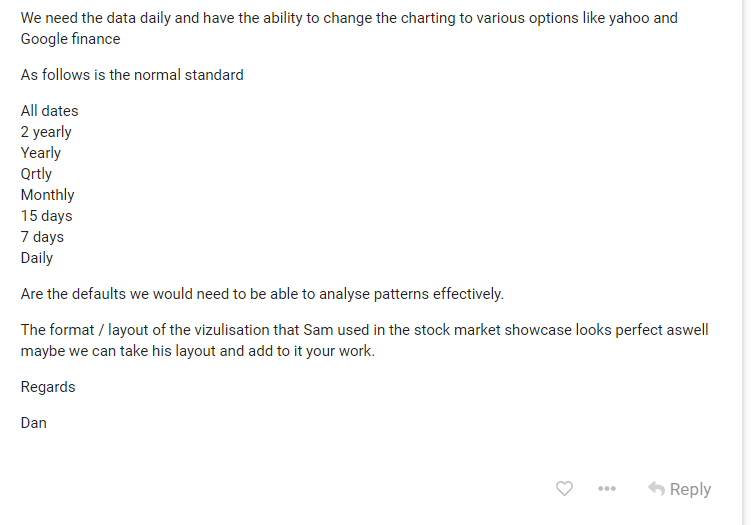752x525 pixels.
Task: Click on the '2 yearly' list entry
Action: tap(46, 132)
